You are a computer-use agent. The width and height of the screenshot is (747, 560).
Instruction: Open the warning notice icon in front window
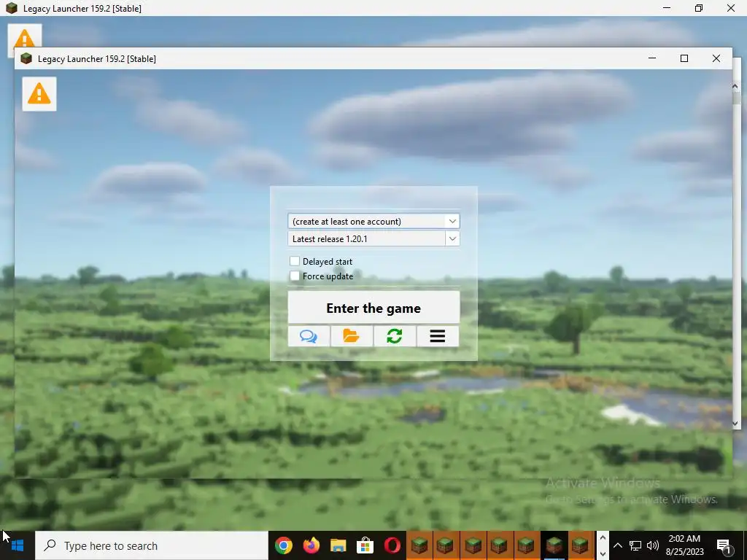pos(39,94)
